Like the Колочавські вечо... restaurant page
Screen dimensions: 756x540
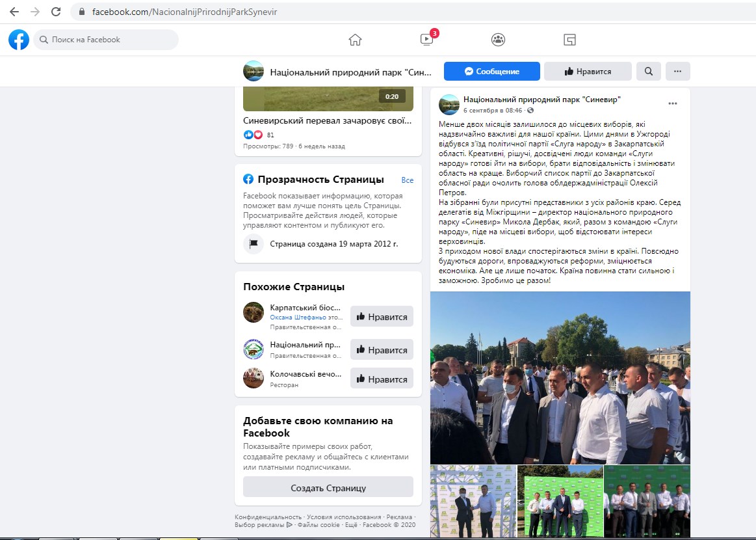382,379
